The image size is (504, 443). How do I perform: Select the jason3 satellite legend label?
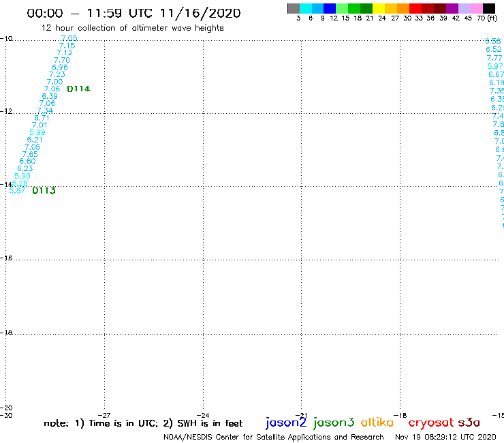[x=334, y=423]
